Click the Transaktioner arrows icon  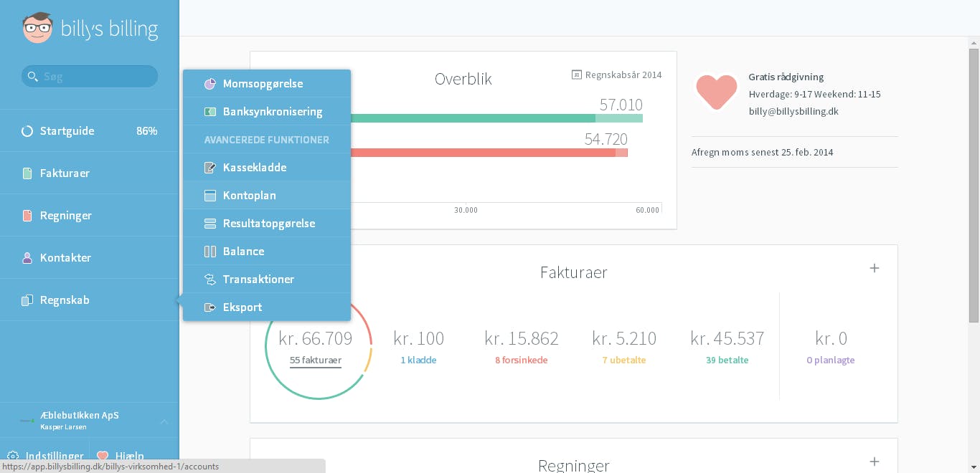pos(210,279)
